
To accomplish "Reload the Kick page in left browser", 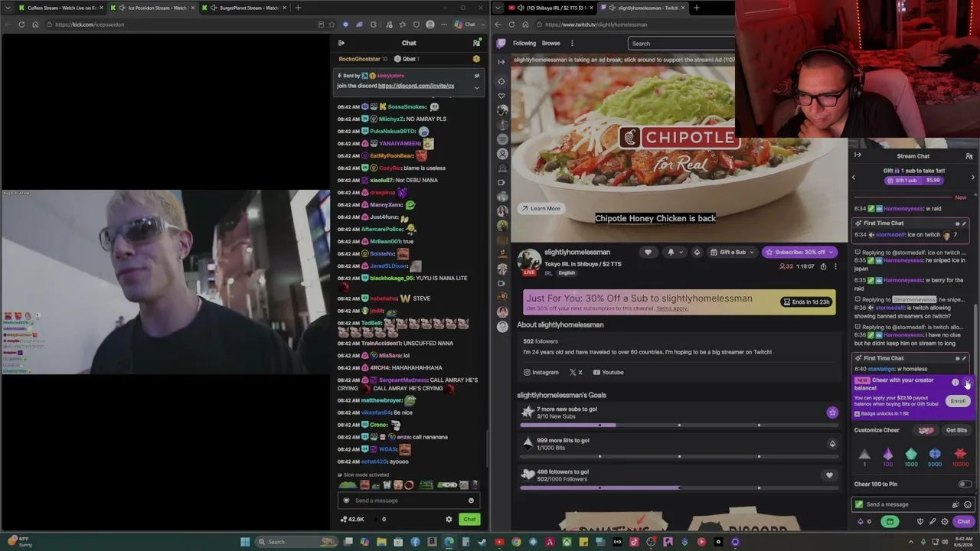I will pos(21,24).
